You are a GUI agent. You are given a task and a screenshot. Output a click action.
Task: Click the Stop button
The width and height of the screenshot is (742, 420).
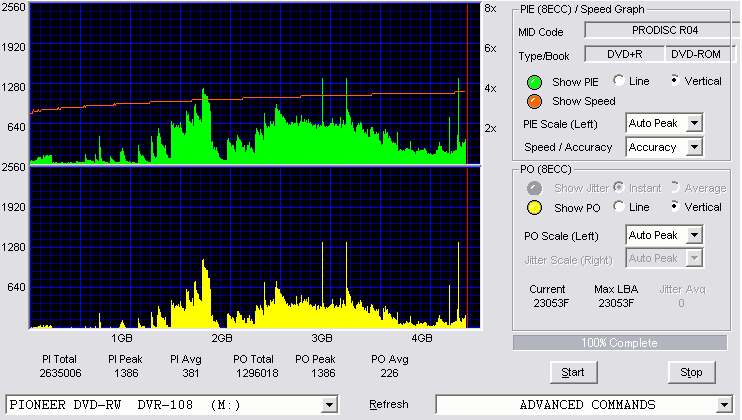click(x=691, y=373)
